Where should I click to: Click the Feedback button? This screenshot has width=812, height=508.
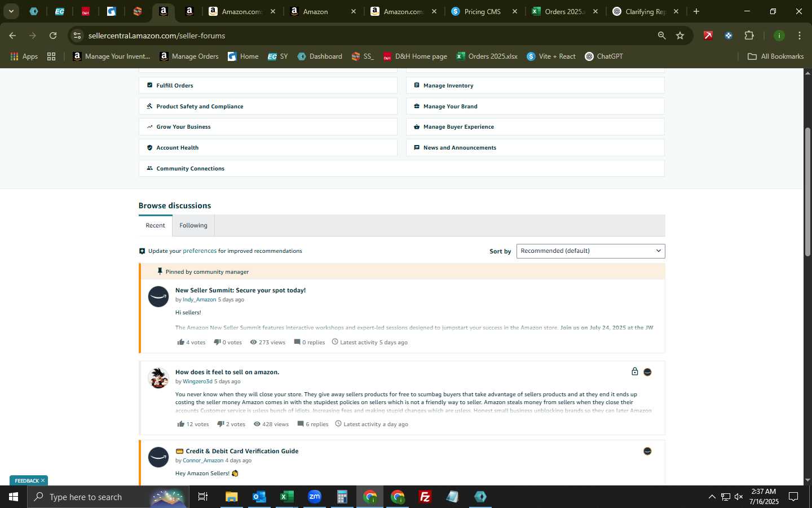(27, 481)
